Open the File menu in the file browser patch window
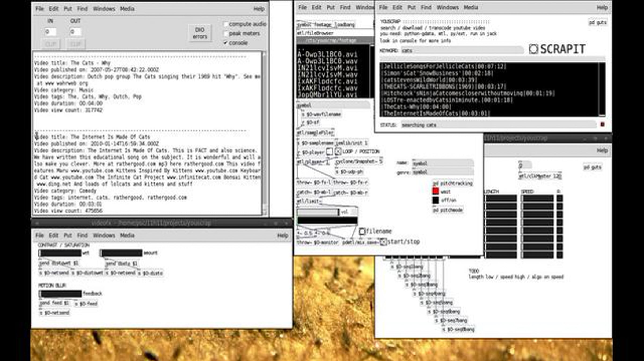 click(x=302, y=8)
